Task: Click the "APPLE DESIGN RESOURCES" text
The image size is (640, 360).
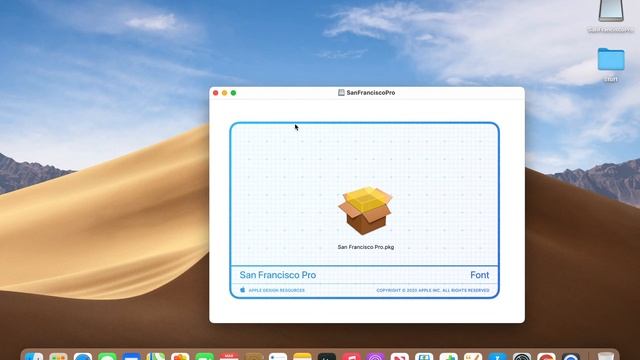Action: pos(276,290)
